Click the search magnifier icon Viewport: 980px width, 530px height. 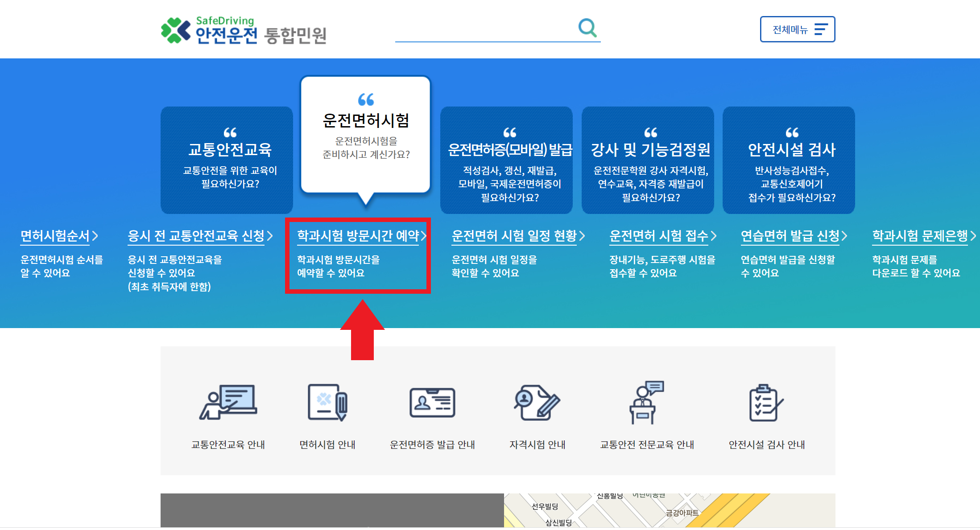pos(587,28)
